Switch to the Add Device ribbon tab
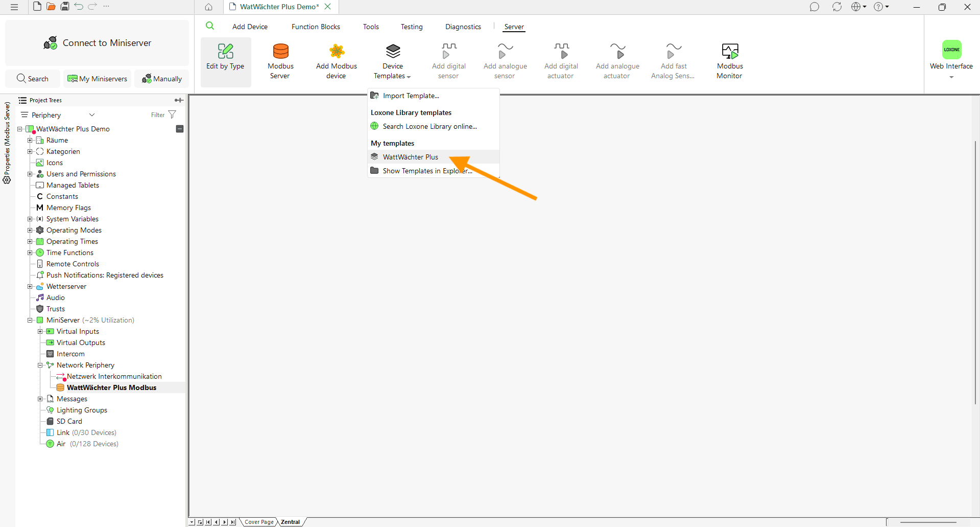Viewport: 980px width, 527px height. coord(250,27)
